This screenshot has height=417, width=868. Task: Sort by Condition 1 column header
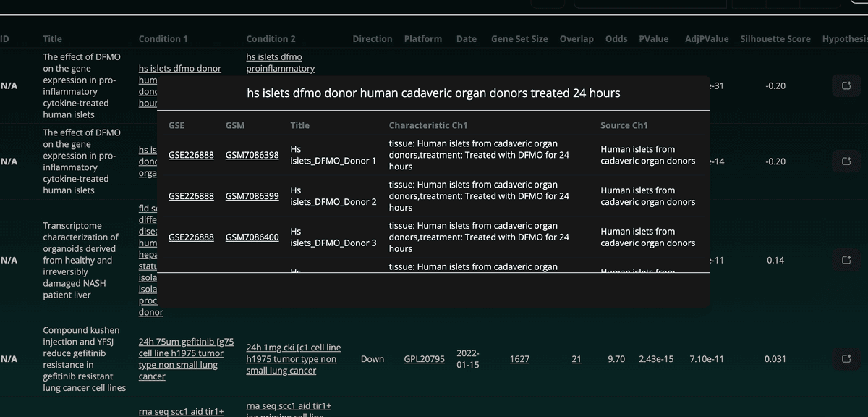click(x=163, y=39)
